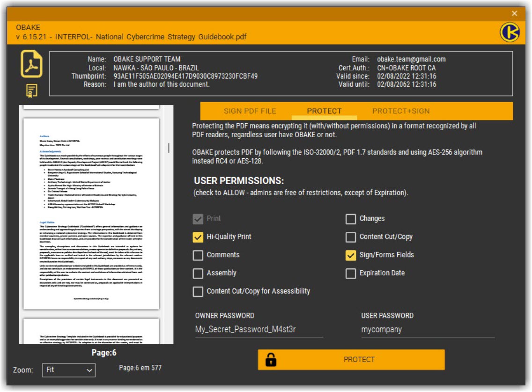Image resolution: width=532 pixels, height=392 pixels.
Task: Switch to the SIGN PDF FILE tab
Action: (x=250, y=111)
